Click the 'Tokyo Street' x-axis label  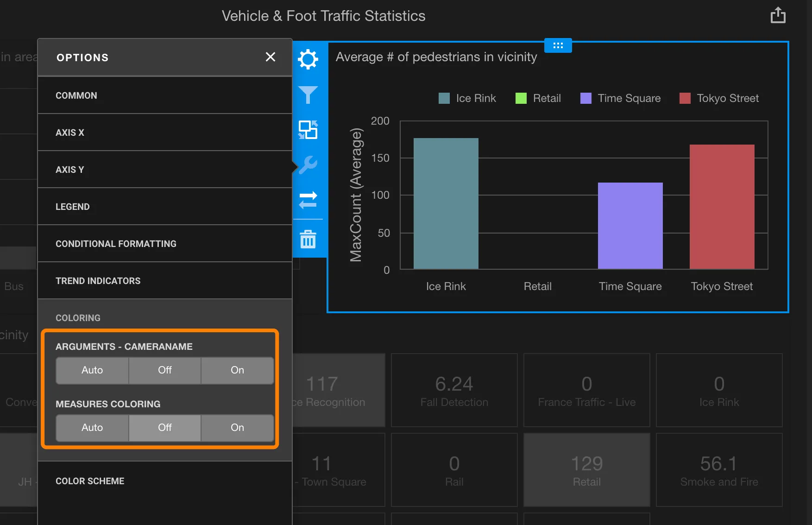click(722, 286)
